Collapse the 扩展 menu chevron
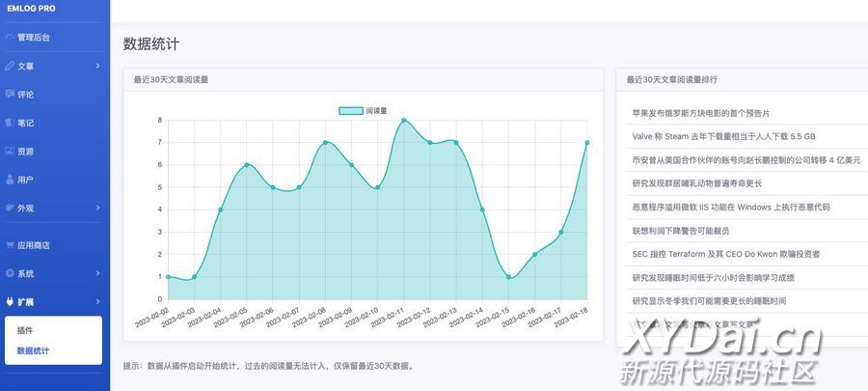Screen dimensions: 868x391 pyautogui.click(x=97, y=302)
